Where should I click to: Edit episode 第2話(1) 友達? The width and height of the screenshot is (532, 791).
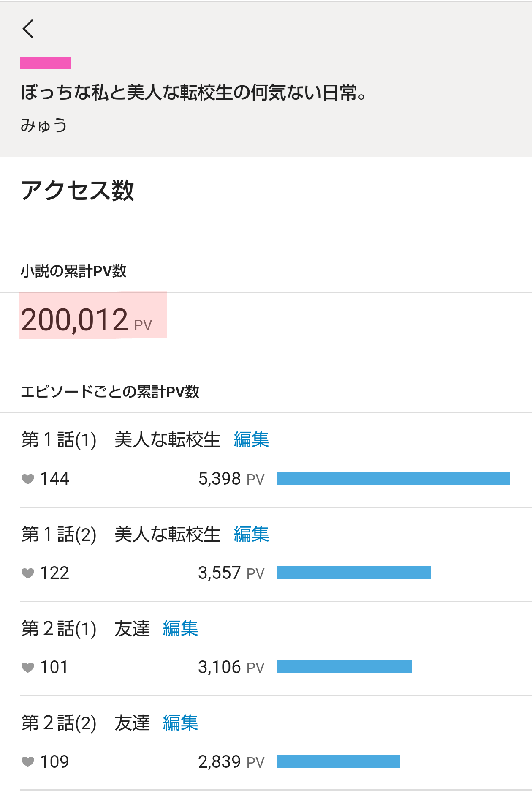tap(180, 628)
